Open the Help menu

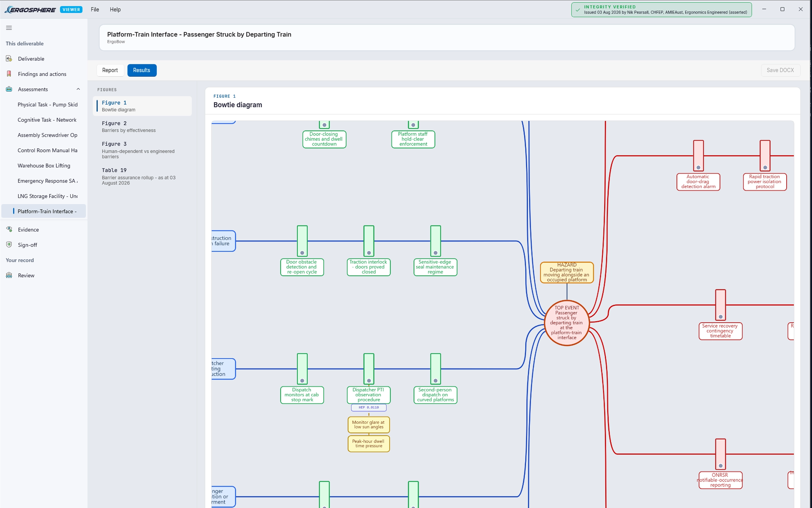(115, 9)
